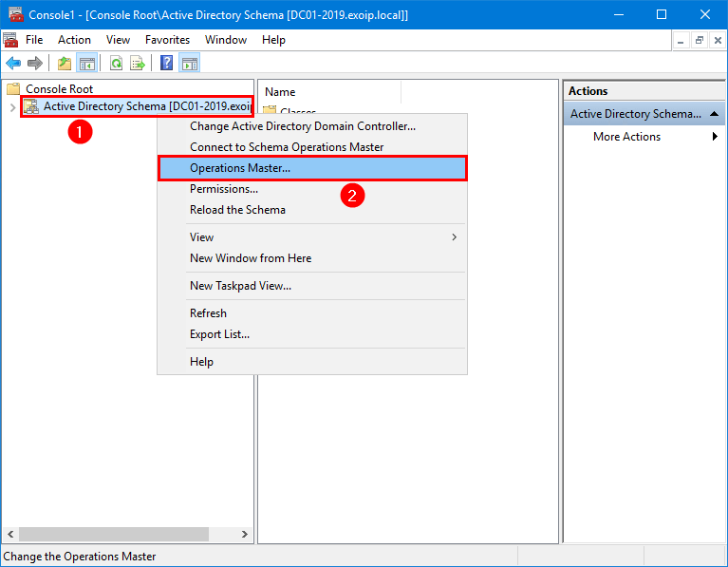
Task: Collapse Active Directory Schema actions section
Action: click(x=715, y=114)
